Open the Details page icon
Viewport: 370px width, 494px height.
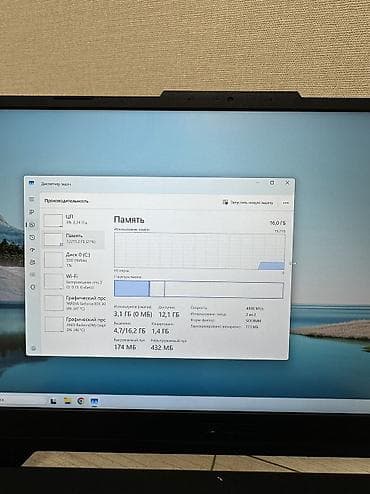tap(33, 275)
